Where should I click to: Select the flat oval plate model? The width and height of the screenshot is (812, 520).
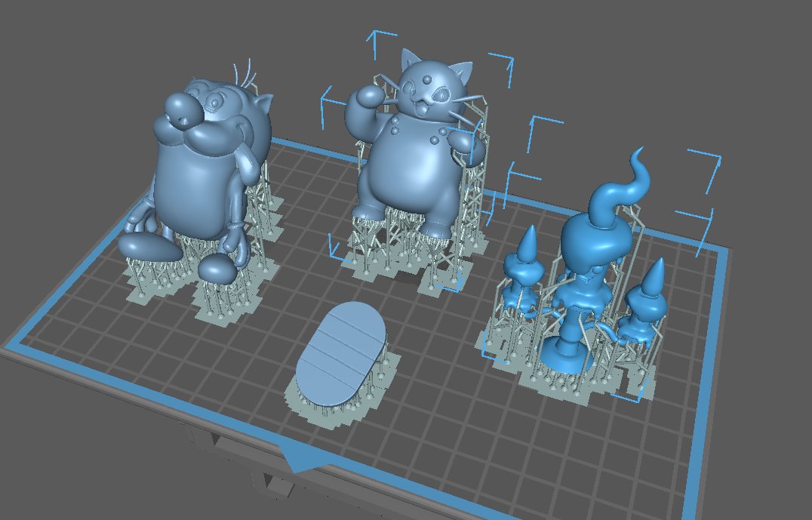(x=342, y=353)
